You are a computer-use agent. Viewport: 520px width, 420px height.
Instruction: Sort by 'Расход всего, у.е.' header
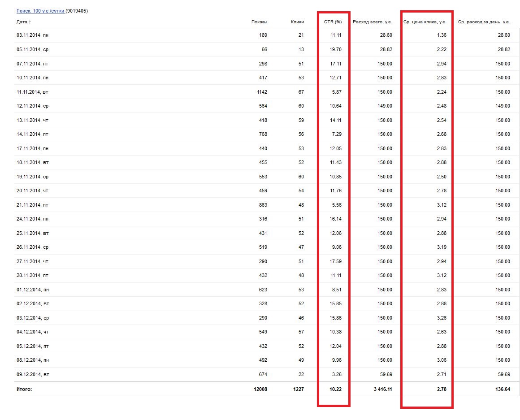click(373, 22)
